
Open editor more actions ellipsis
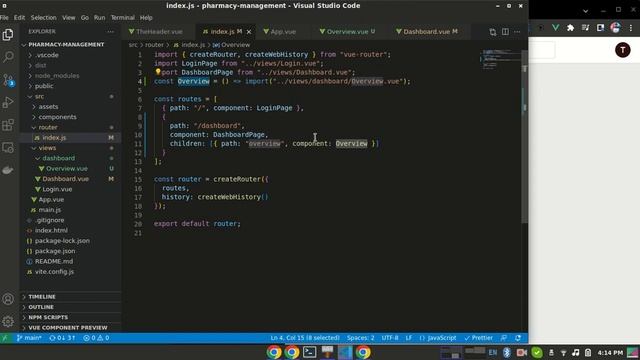(517, 32)
